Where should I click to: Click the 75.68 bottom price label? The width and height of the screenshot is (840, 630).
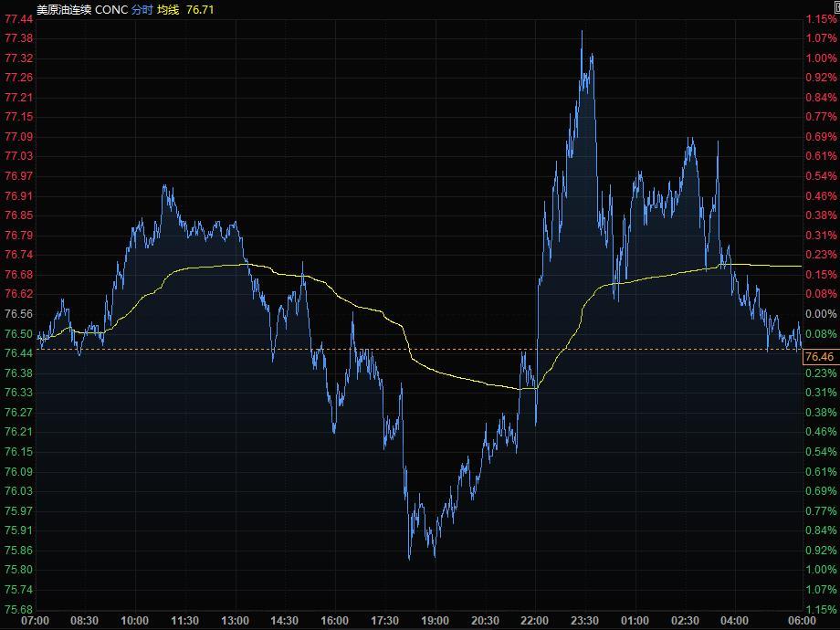coord(18,610)
